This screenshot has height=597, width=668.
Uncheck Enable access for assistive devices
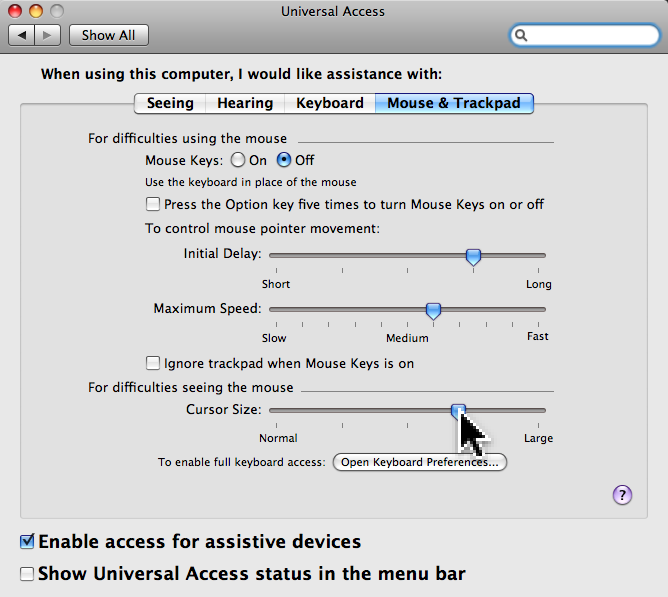[x=27, y=542]
